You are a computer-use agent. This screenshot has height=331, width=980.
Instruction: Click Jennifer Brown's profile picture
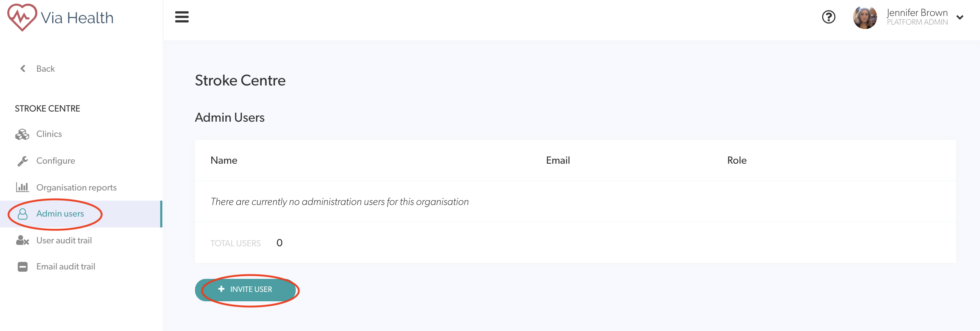(865, 17)
